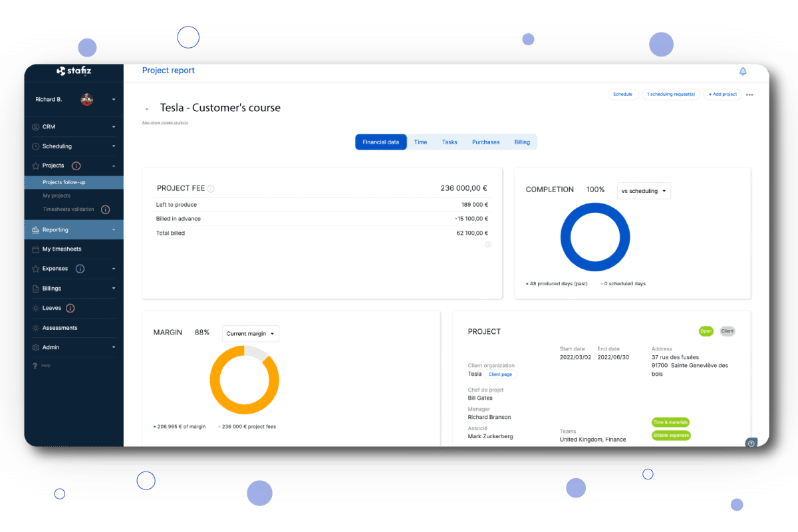Click the Add project button
The height and width of the screenshot is (532, 798).
(x=722, y=94)
